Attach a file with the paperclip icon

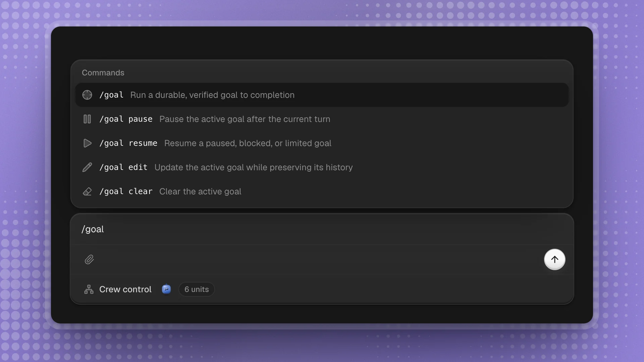[x=89, y=259]
